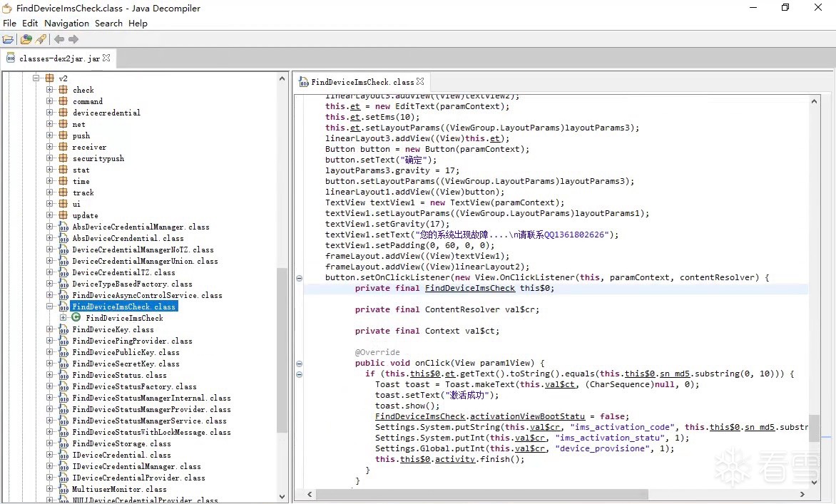Click the Back navigation arrow icon
This screenshot has width=836, height=504.
(x=59, y=39)
